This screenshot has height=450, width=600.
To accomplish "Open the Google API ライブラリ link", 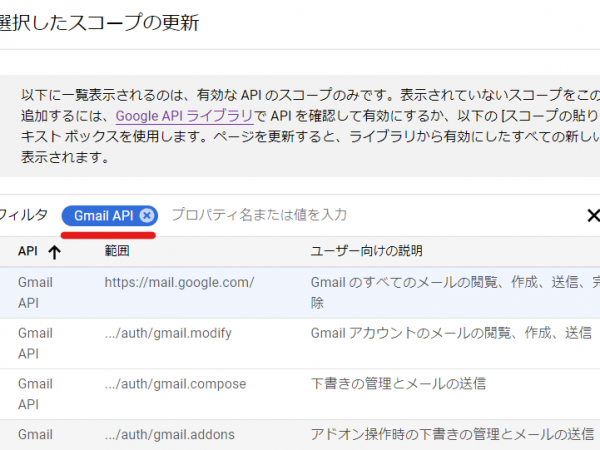I will pos(184,116).
